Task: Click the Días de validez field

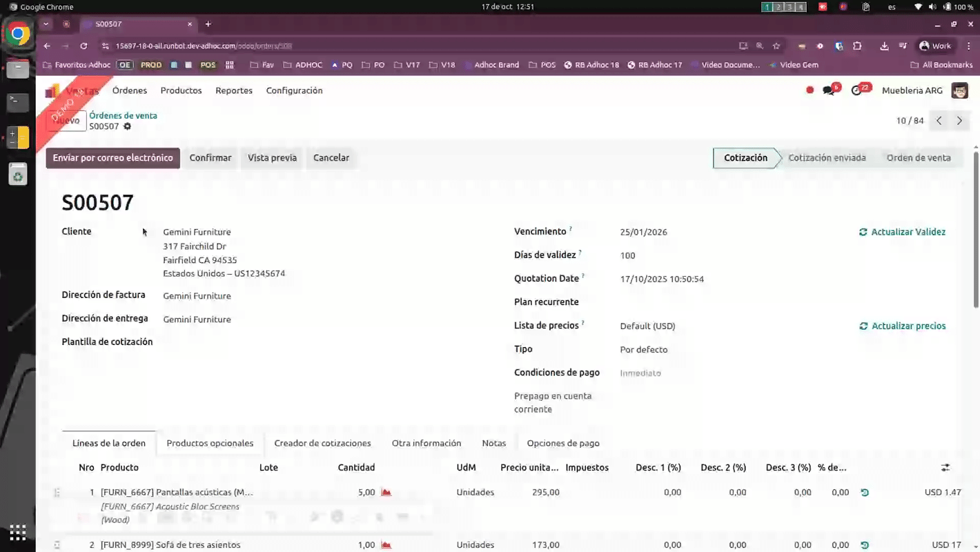Action: click(x=690, y=255)
